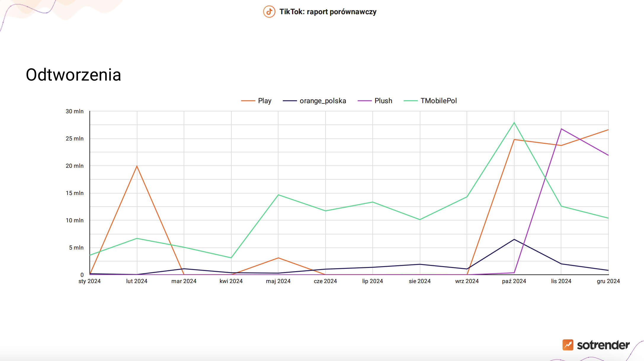Toggle the orange_polska legend entry
Screen dimensions: 644x361
323,101
